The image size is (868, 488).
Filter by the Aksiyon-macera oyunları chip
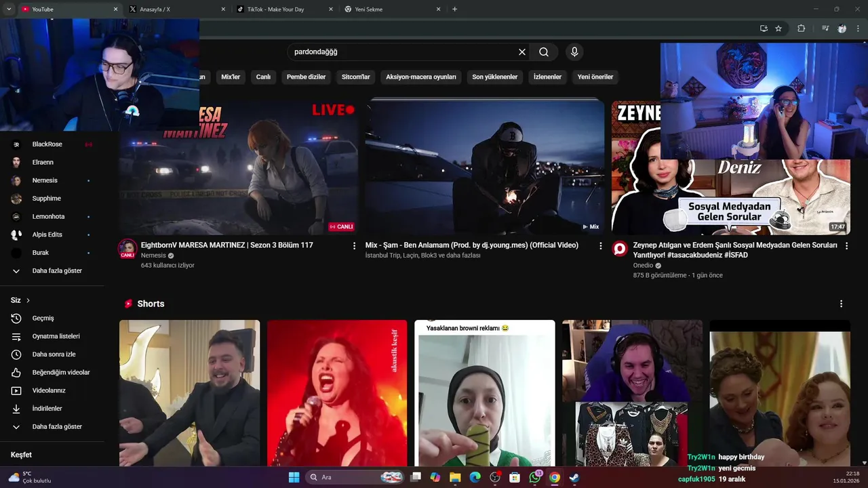420,77
